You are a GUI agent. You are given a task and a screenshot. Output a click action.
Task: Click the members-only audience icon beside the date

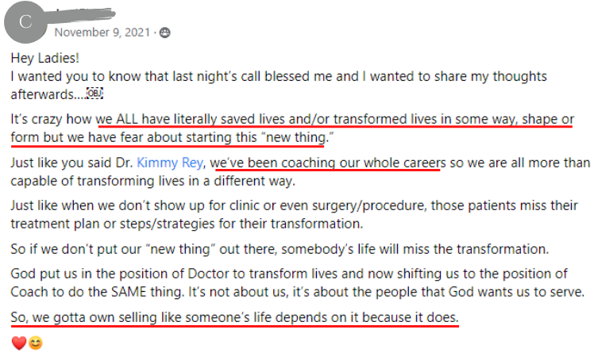point(164,33)
